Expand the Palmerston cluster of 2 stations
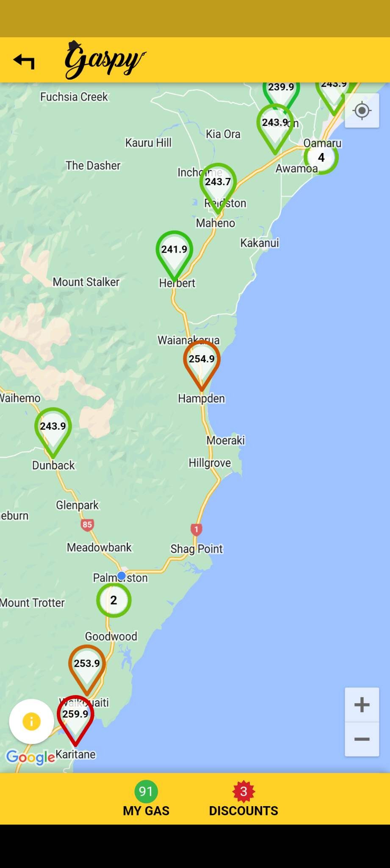The width and height of the screenshot is (390, 868). [113, 600]
